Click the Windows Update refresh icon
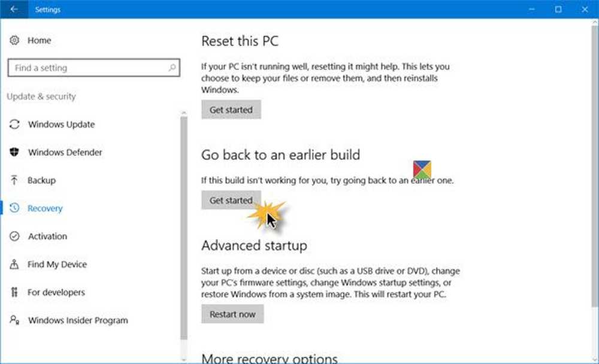 point(14,125)
